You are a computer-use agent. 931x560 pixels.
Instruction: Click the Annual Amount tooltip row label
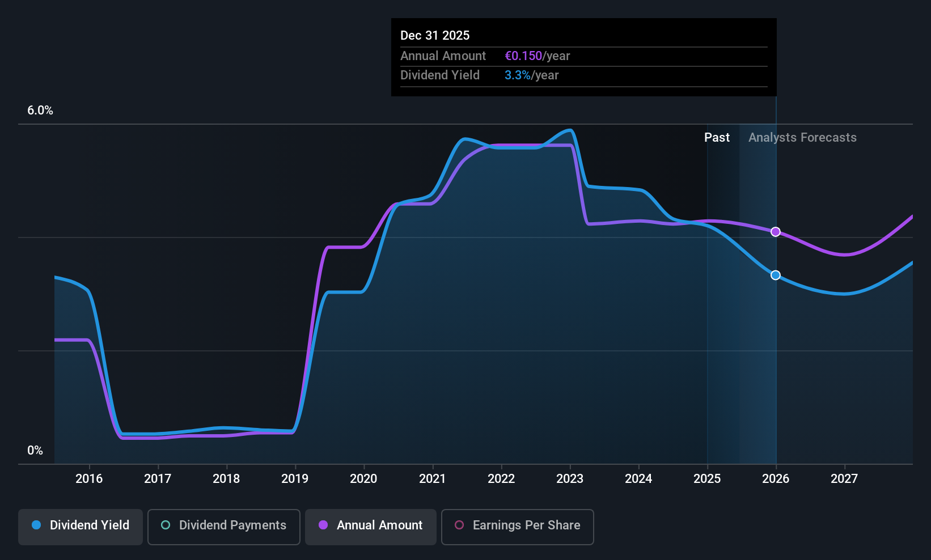pyautogui.click(x=443, y=56)
